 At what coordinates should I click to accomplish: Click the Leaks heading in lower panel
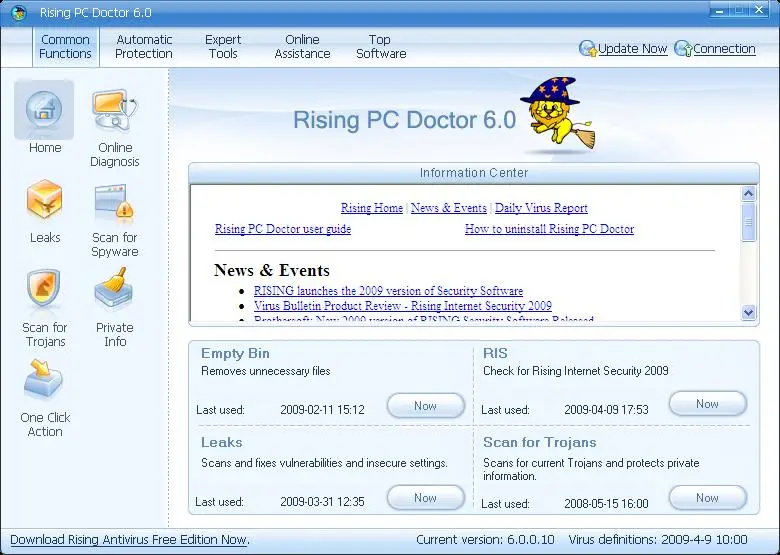[x=221, y=442]
